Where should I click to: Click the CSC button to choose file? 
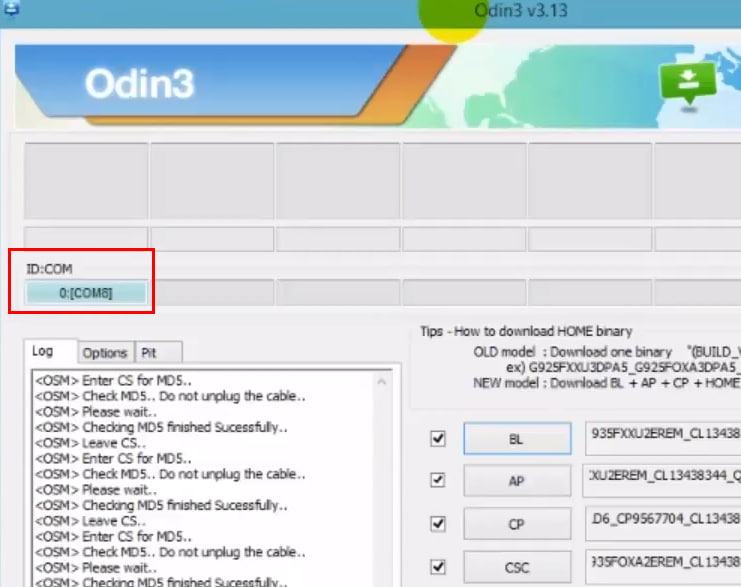tap(517, 567)
